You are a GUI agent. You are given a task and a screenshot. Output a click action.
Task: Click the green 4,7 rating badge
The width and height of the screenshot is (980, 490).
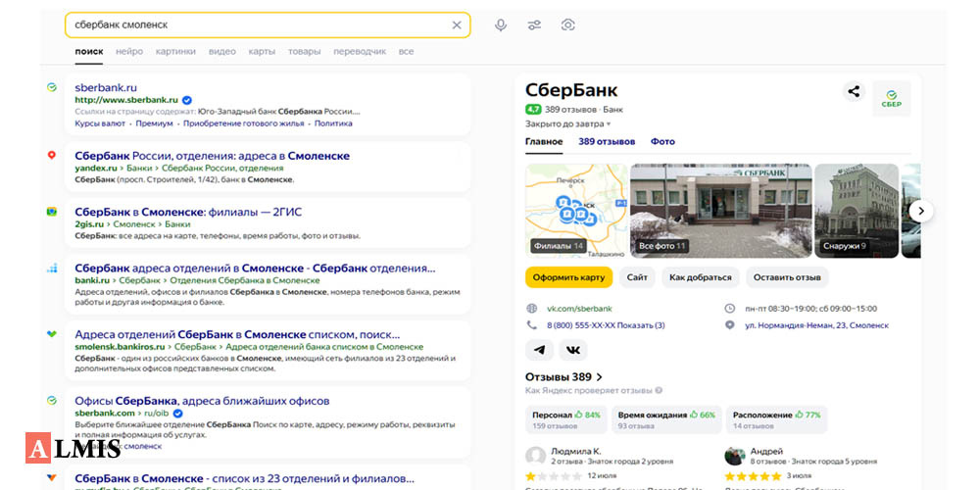[533, 109]
